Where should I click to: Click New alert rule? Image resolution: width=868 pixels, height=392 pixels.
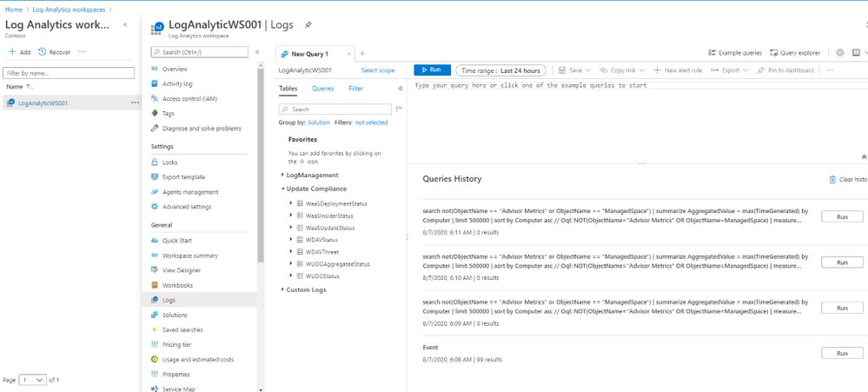point(678,70)
